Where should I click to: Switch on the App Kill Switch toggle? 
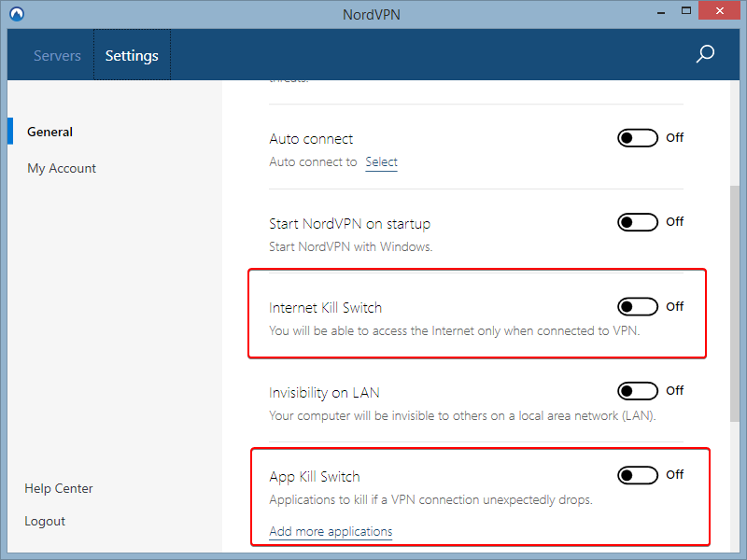[638, 475]
